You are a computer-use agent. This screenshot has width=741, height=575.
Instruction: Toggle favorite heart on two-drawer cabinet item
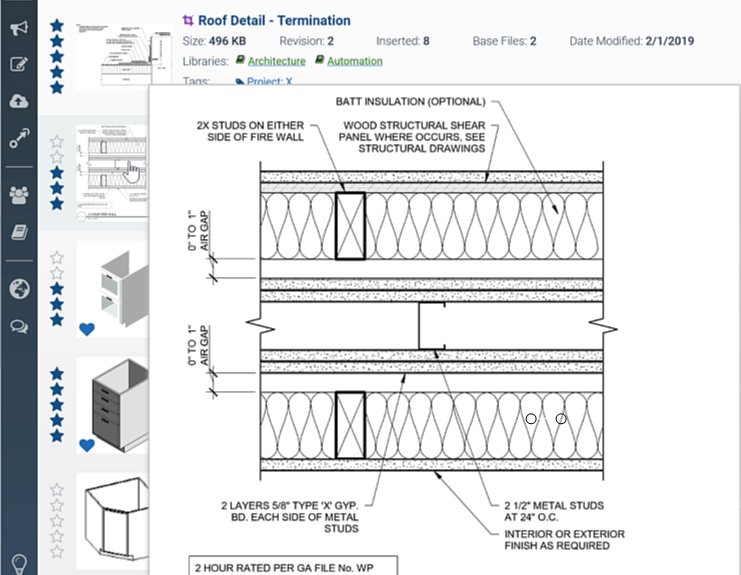87,329
